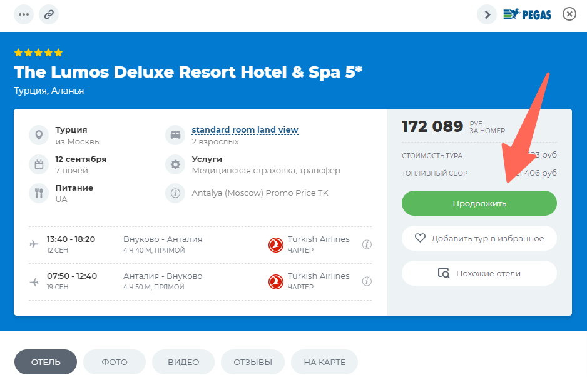Viewport: 587px width, 392px height.
Task: Click the next arrow chevron button
Action: click(487, 14)
